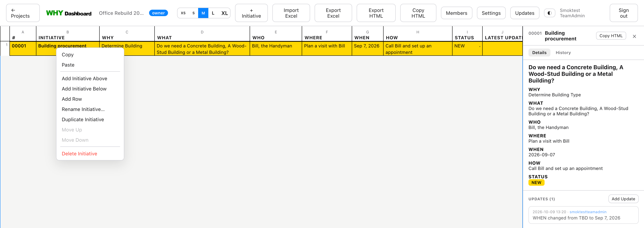
Task: Click Delete Initiative in red
Action: [90, 154]
